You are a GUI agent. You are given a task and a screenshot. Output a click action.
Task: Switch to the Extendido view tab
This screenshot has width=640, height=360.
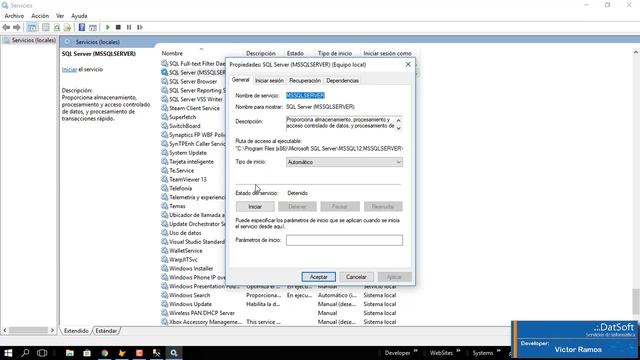pyautogui.click(x=76, y=331)
